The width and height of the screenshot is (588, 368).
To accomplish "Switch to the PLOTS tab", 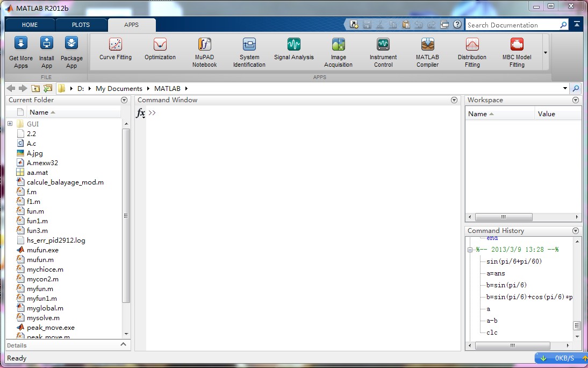I will click(x=81, y=25).
